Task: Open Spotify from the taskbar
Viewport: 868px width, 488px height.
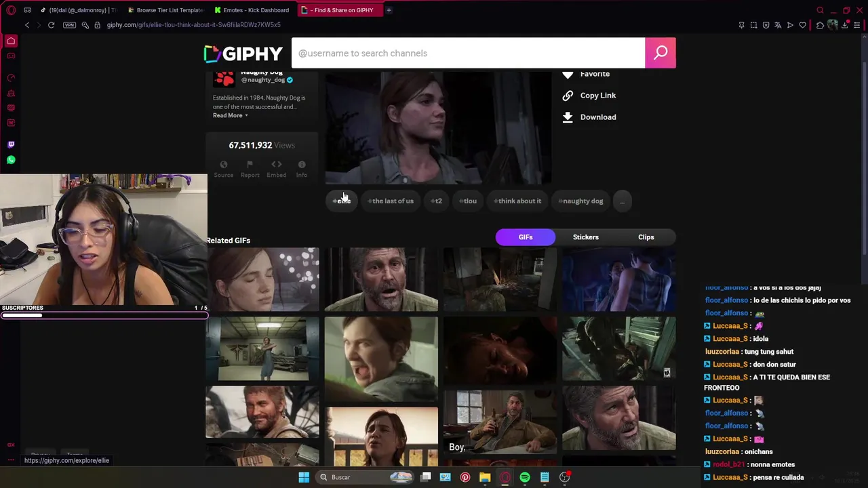Action: 525,477
